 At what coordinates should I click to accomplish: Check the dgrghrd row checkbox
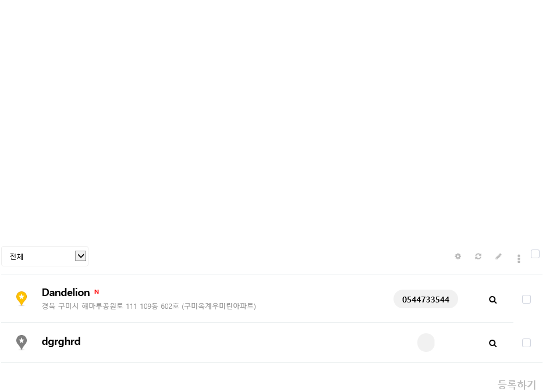(526, 343)
